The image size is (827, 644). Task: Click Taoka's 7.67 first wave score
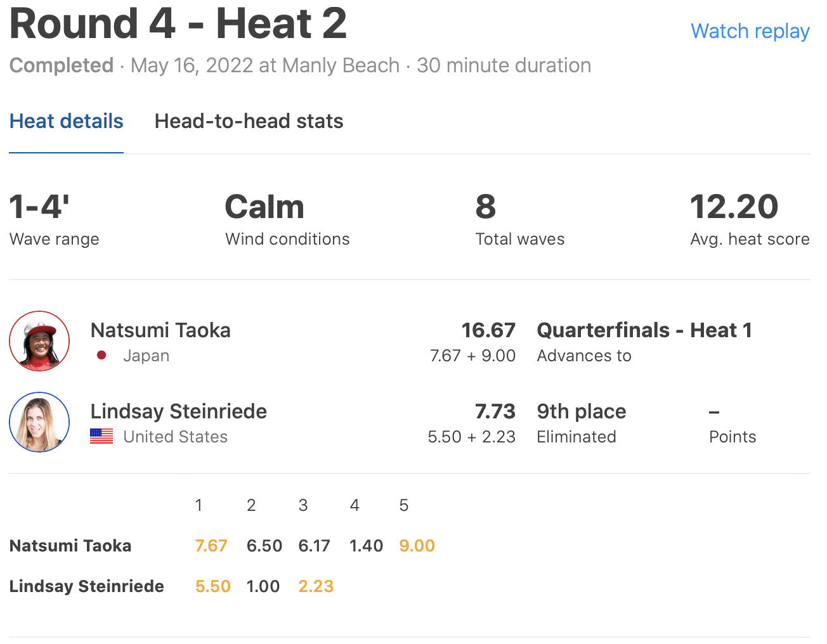(x=211, y=546)
